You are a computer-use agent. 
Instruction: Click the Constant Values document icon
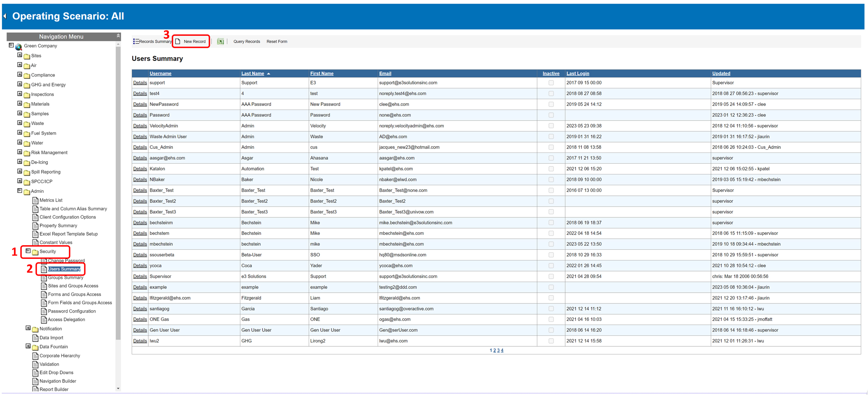(x=35, y=242)
